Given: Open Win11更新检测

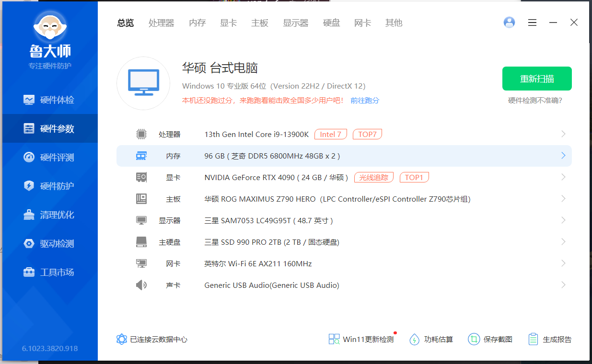Looking at the screenshot, I should pos(361,340).
